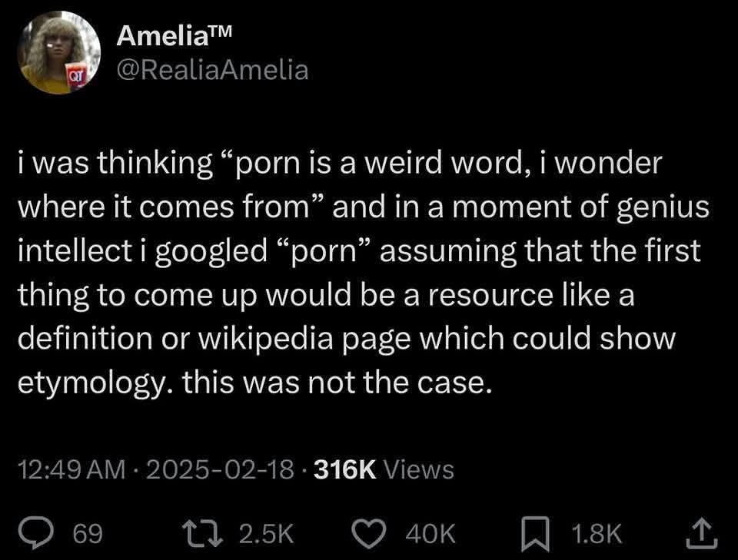Open Amelia's profile picture

click(58, 53)
